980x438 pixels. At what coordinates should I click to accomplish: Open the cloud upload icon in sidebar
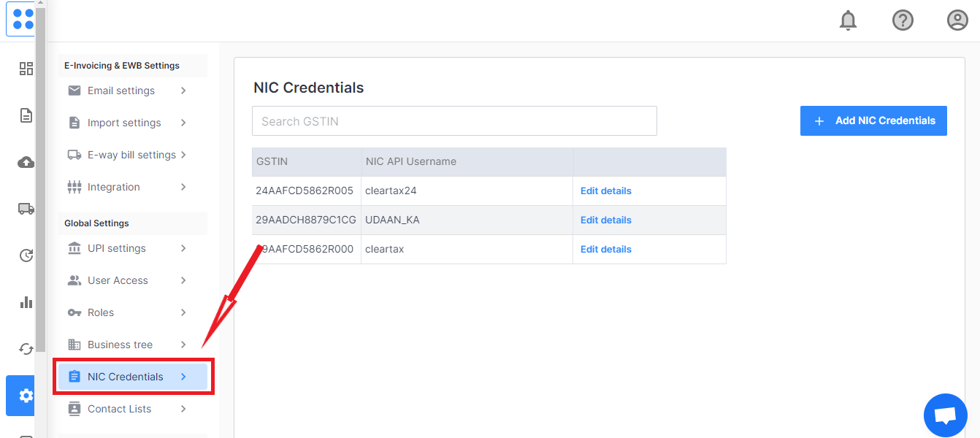coord(26,162)
